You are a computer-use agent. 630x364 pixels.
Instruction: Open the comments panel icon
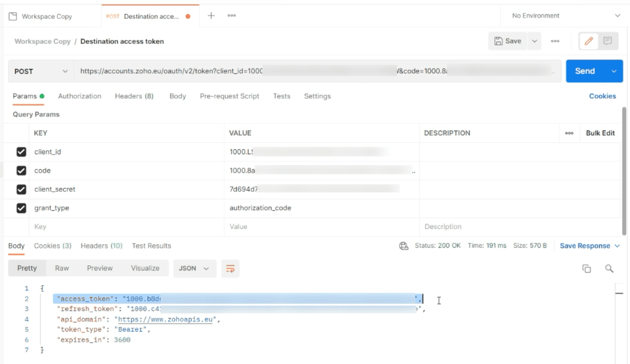pyautogui.click(x=608, y=41)
